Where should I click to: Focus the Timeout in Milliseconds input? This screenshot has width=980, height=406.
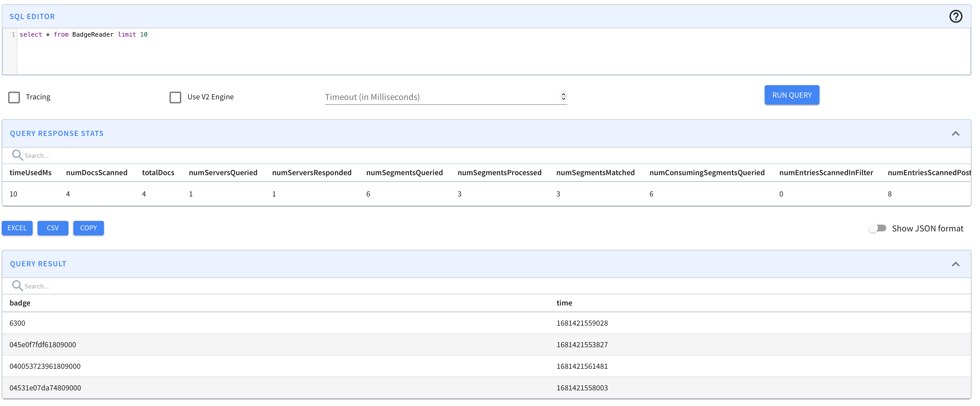coord(437,97)
